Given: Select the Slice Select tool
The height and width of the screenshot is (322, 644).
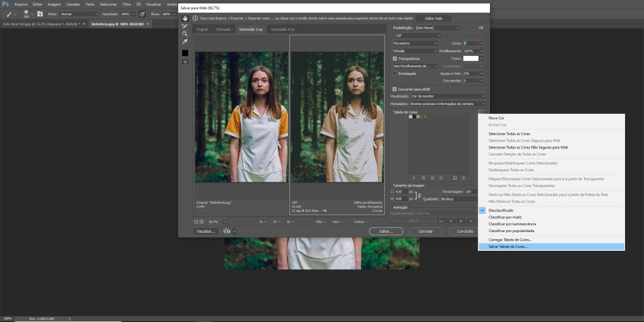Looking at the screenshot, I should (185, 26).
